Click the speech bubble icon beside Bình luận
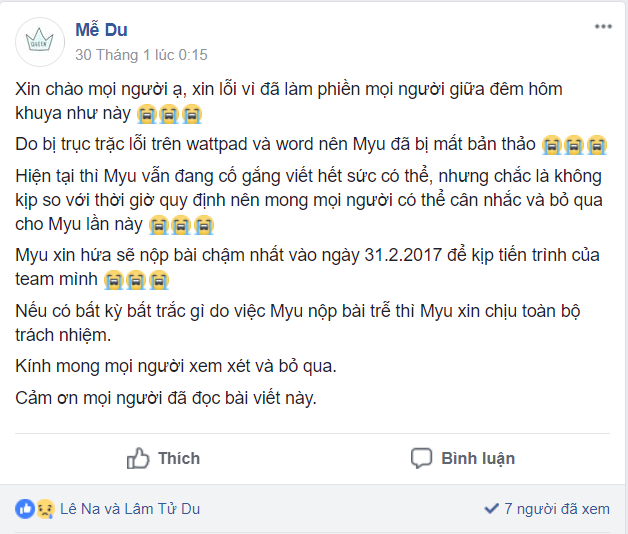This screenshot has width=628, height=534. [x=421, y=458]
